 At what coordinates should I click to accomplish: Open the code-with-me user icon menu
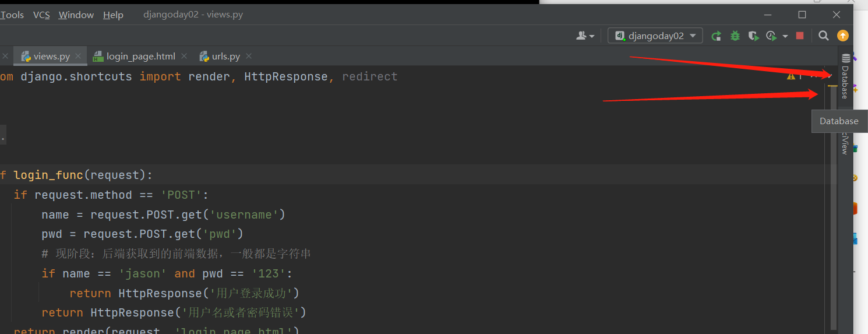(585, 36)
